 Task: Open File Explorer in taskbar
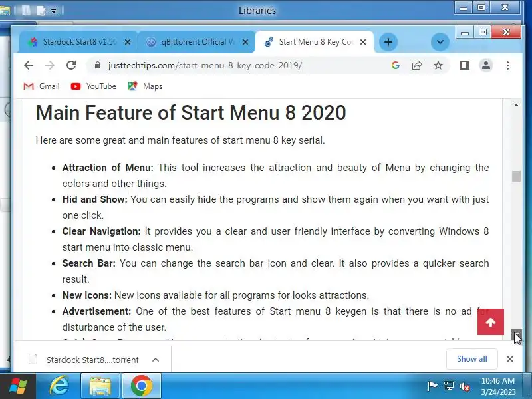100,386
